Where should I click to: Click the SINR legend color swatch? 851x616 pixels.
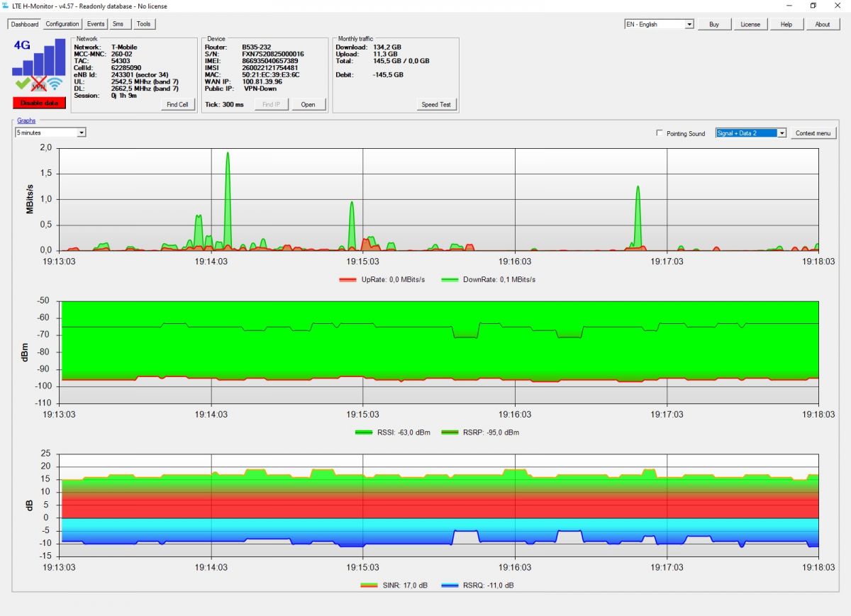tap(369, 586)
